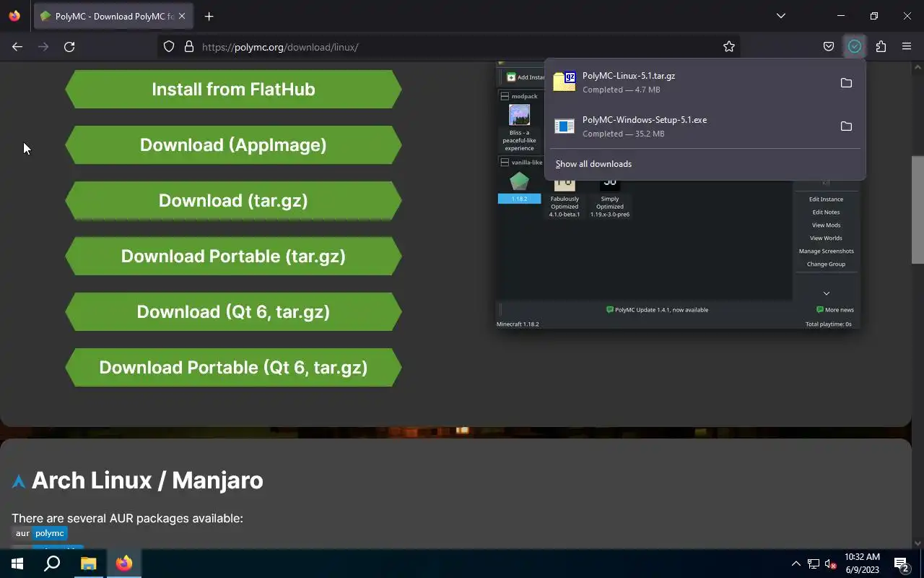Open the list all tabs dropdown
Image resolution: width=924 pixels, height=578 pixels.
click(x=780, y=16)
